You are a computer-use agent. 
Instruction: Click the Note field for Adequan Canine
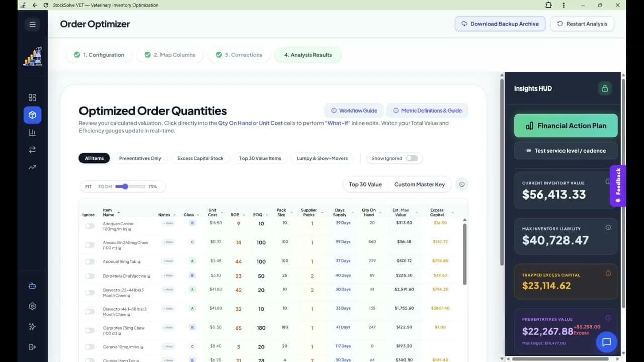168,223
